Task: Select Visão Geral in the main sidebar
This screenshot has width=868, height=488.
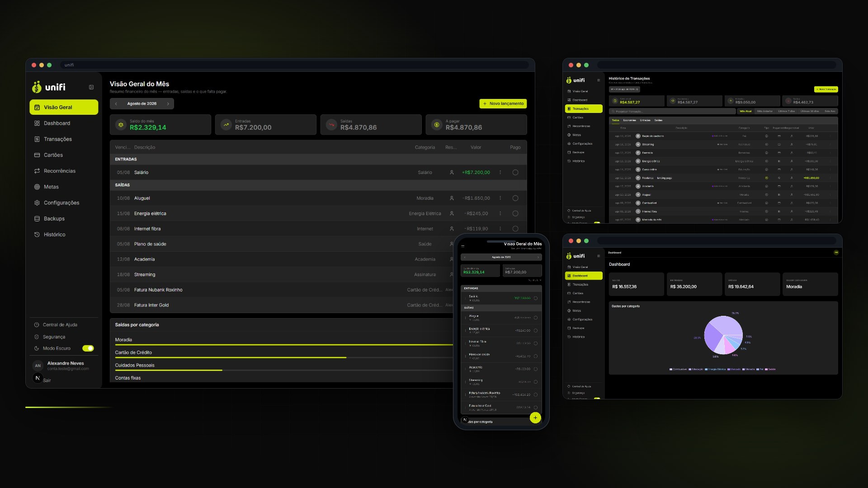Action: [x=64, y=108]
